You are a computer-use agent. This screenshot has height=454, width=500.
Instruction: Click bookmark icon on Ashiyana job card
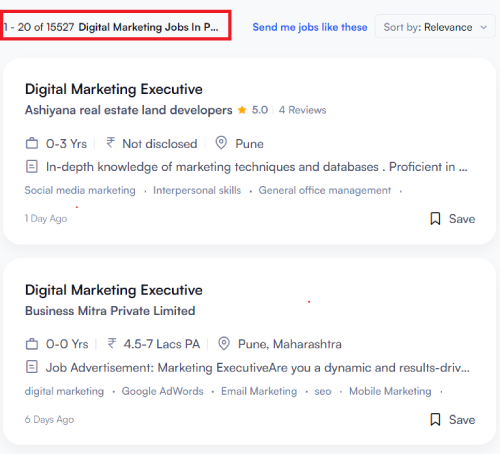tap(435, 219)
